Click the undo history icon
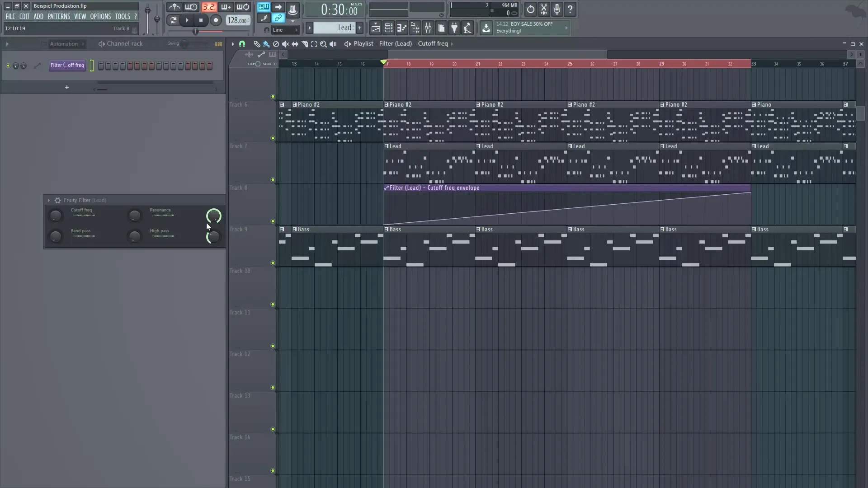This screenshot has height=488, width=868. click(530, 9)
